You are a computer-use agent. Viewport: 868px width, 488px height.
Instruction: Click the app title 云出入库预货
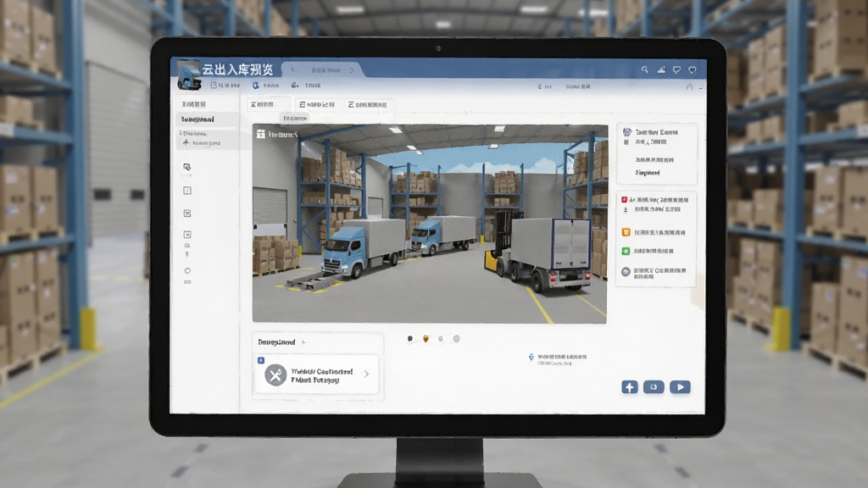pos(237,69)
